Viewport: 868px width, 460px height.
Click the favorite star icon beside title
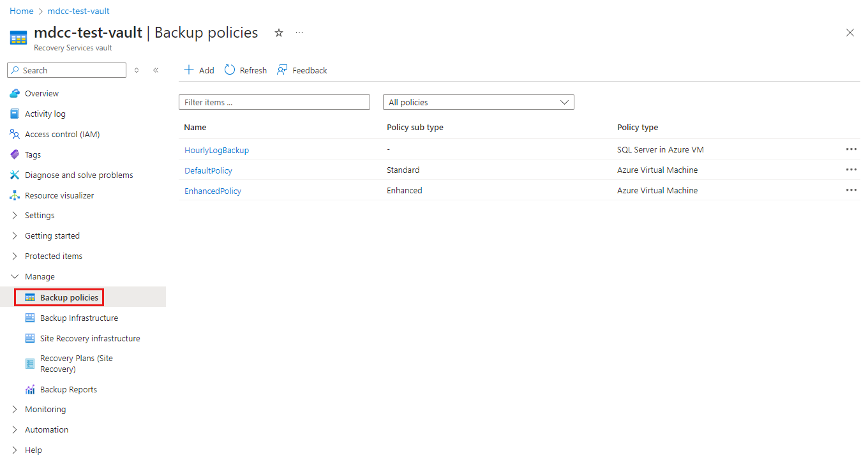point(279,33)
